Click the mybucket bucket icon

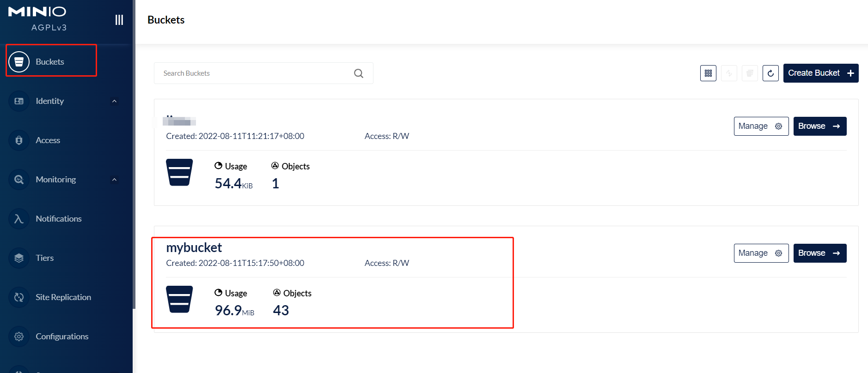tap(179, 299)
